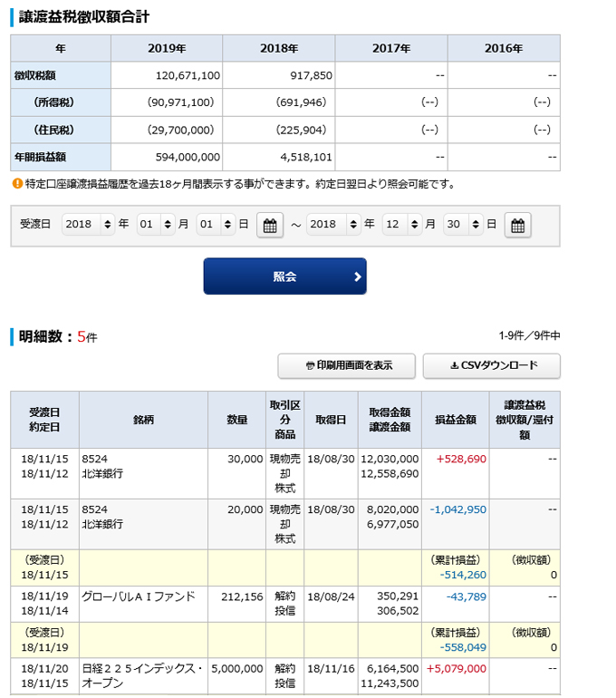This screenshot has height=698, width=616.
Task: Select the 2016年 column header
Action: 504,49
